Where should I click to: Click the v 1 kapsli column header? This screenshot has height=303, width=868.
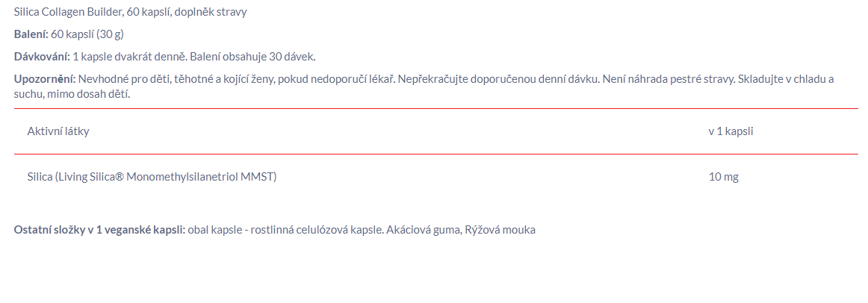point(731,131)
